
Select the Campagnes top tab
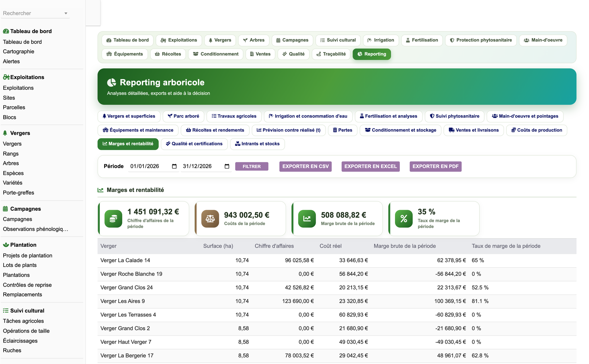pyautogui.click(x=292, y=40)
